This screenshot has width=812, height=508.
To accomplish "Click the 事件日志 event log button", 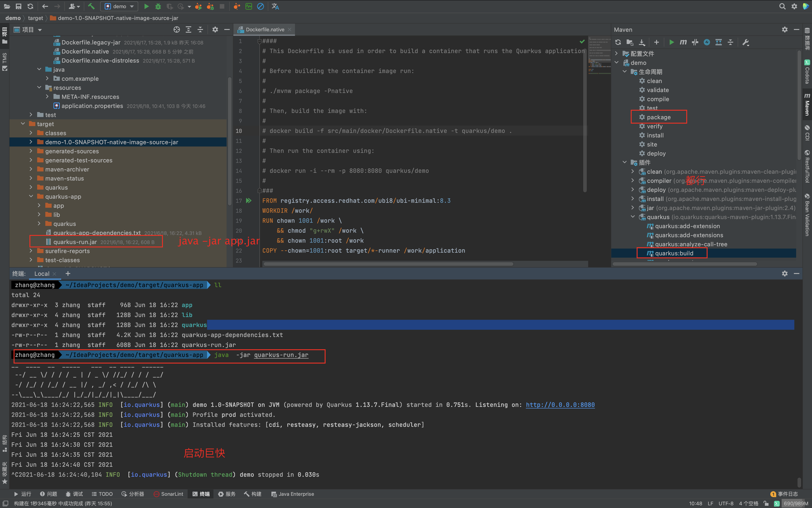I will pos(784,494).
